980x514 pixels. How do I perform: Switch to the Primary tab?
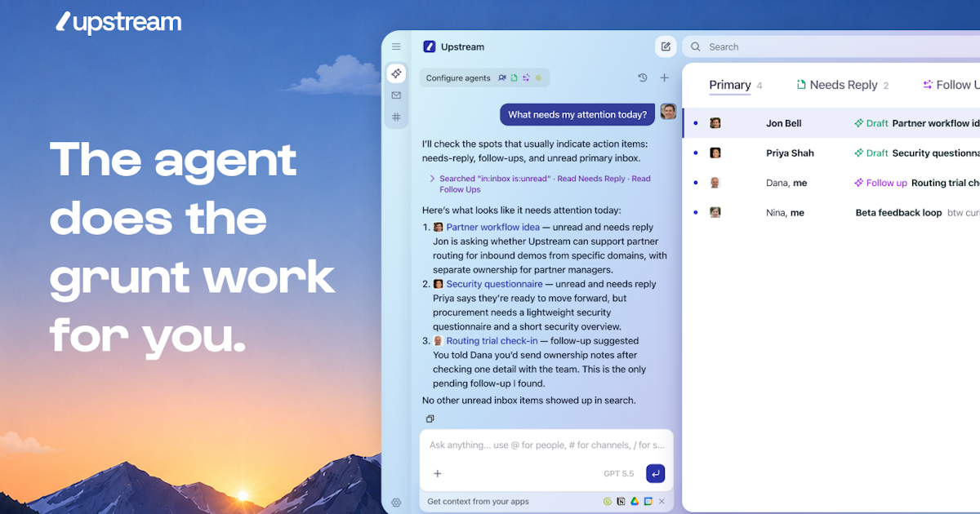pyautogui.click(x=730, y=85)
